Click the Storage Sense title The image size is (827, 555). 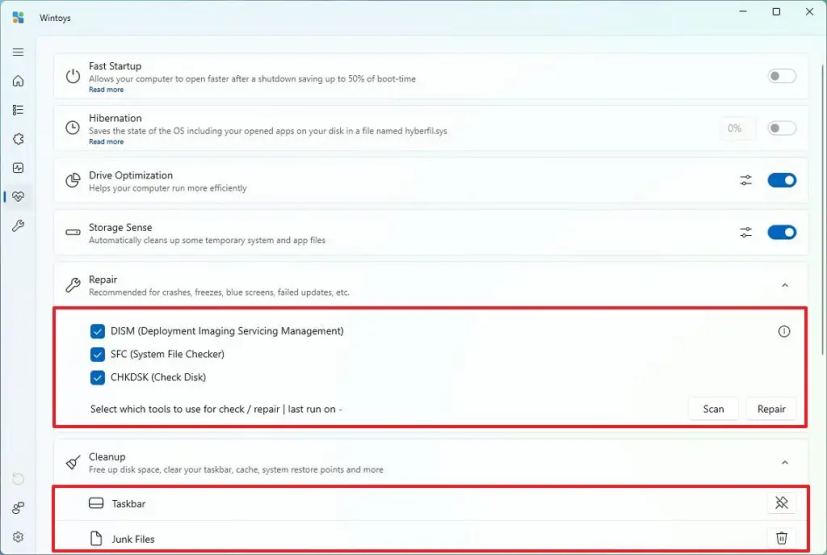pos(120,227)
